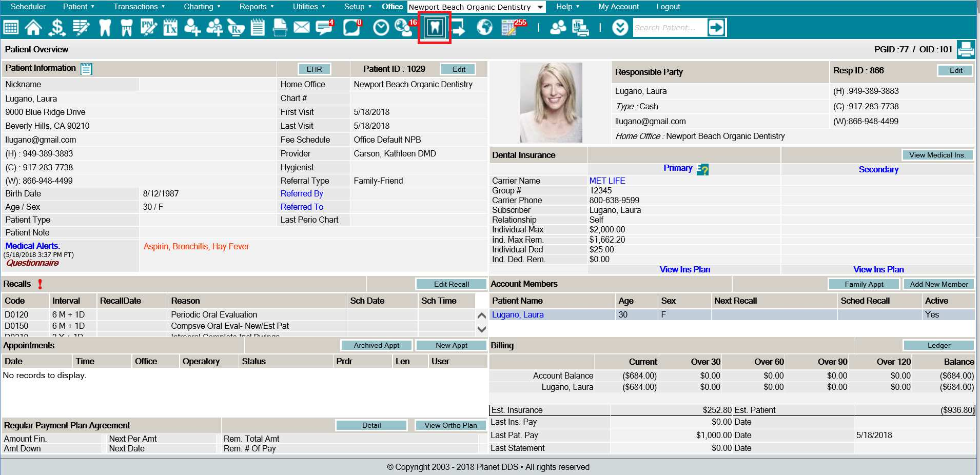Open the Office selector dropdown
Viewport: 980px width, 475px height.
point(476,7)
